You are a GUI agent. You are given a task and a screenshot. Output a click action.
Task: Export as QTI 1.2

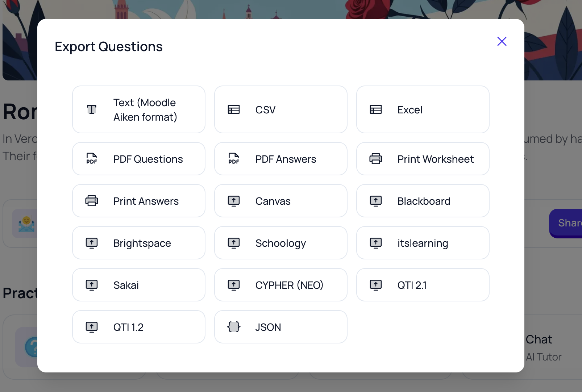pyautogui.click(x=139, y=327)
